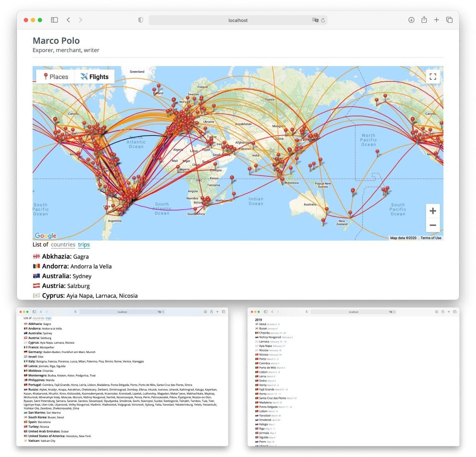This screenshot has width=476, height=457.
Task: Switch the map to Flights view
Action: point(95,76)
